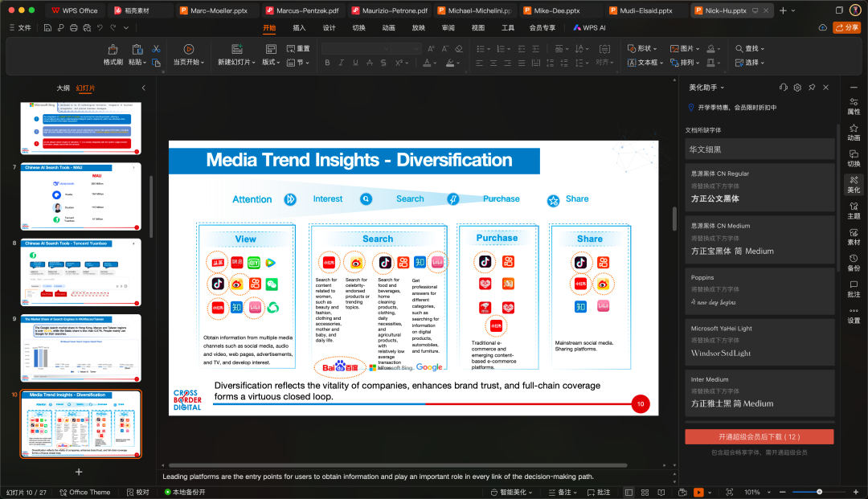Adjust the zoom slider handle
This screenshot has width=868, height=499.
point(819,492)
